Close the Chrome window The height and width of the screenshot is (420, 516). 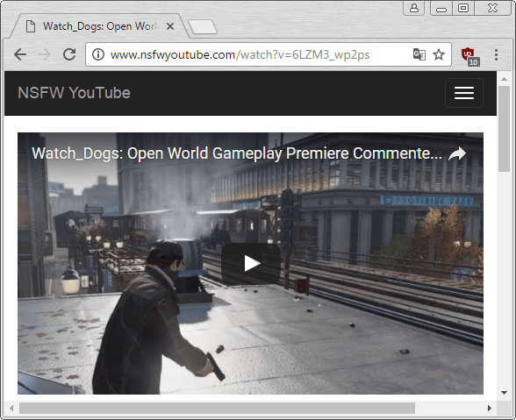click(492, 8)
